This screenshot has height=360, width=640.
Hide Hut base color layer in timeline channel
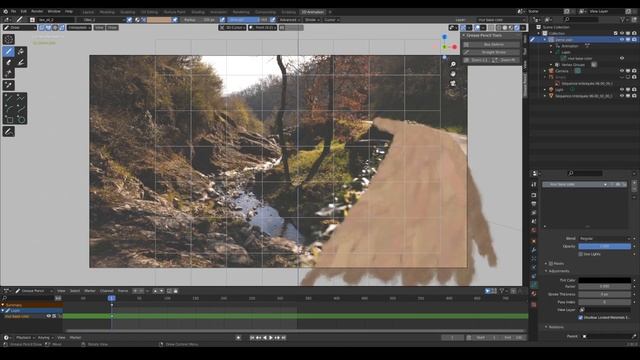pyautogui.click(x=49, y=316)
